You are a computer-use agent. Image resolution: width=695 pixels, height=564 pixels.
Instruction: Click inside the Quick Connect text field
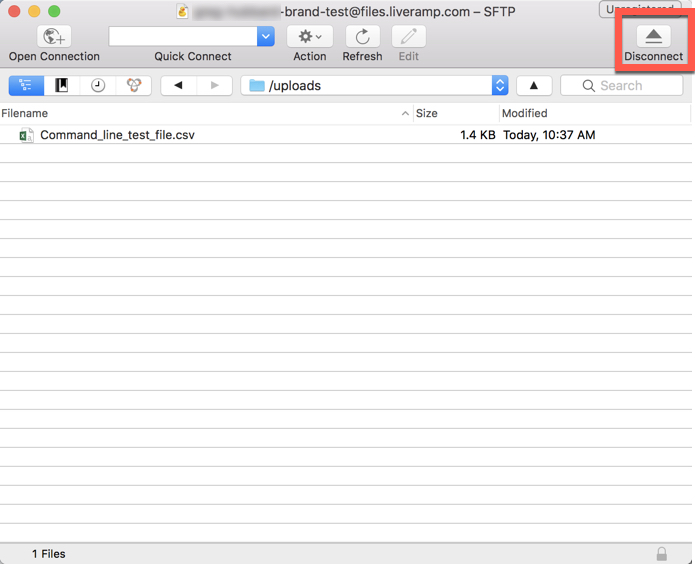(x=183, y=36)
